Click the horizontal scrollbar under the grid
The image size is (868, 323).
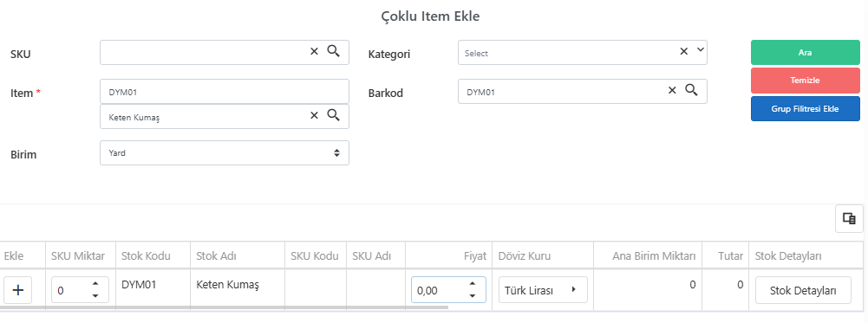[x=224, y=307]
